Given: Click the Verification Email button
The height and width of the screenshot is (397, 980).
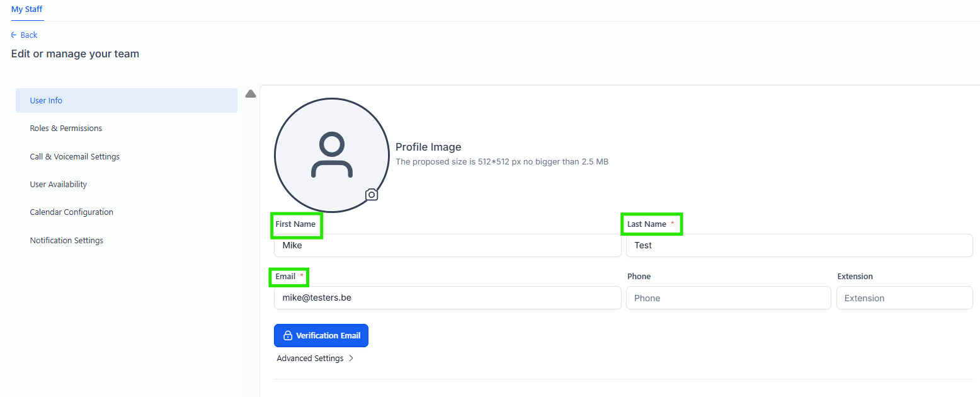Looking at the screenshot, I should pos(321,336).
